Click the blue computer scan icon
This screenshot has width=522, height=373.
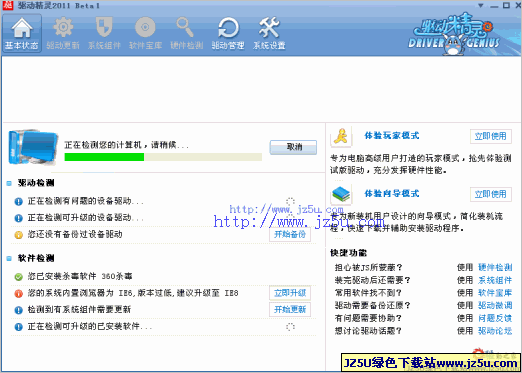coord(33,147)
